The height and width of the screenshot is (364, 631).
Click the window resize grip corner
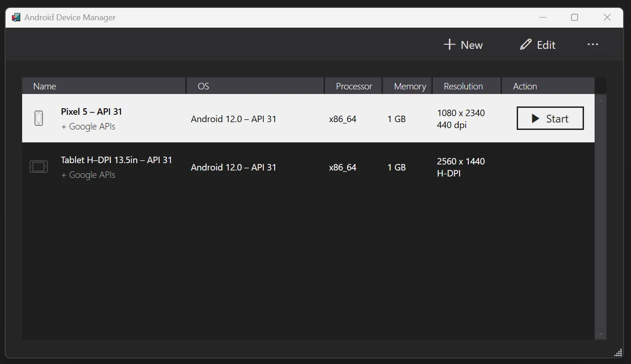point(619,353)
